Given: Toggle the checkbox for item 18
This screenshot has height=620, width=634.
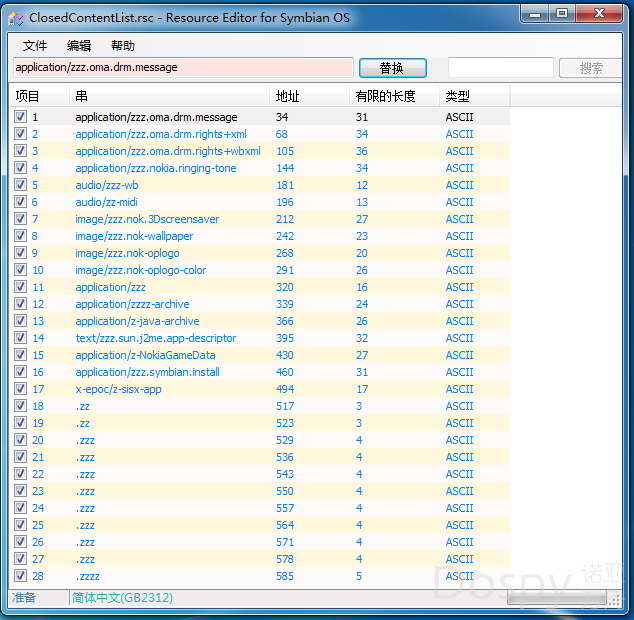Looking at the screenshot, I should (x=20, y=406).
